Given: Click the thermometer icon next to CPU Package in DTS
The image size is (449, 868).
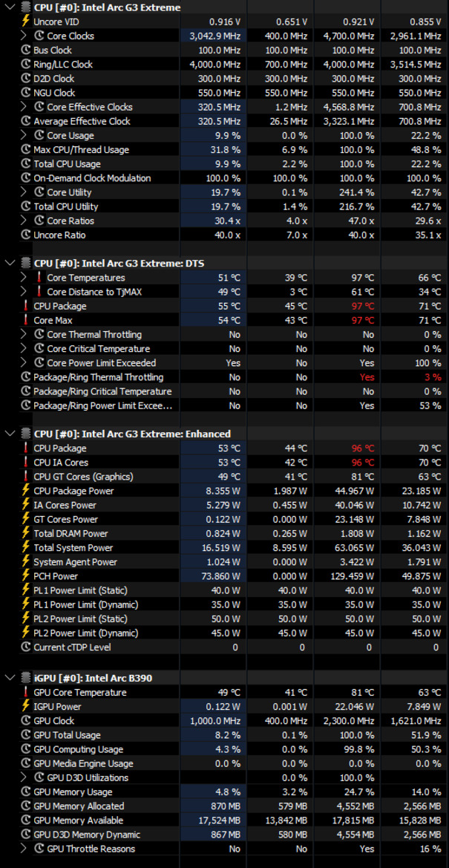Looking at the screenshot, I should click(x=25, y=306).
